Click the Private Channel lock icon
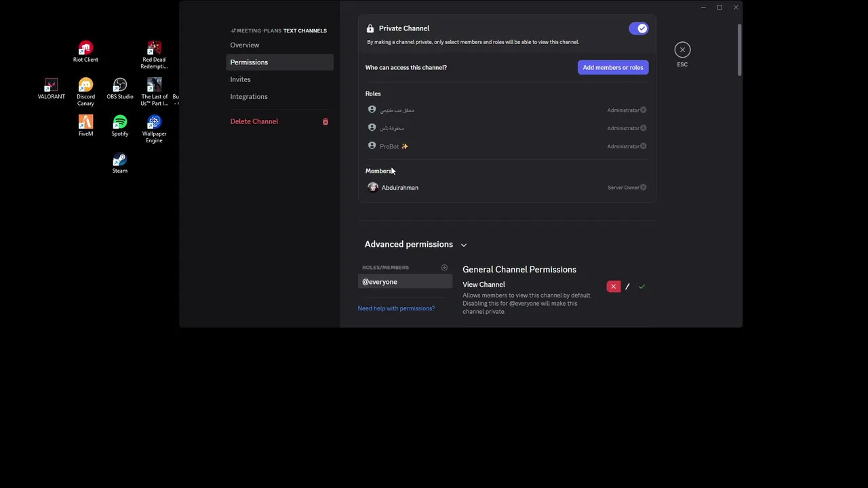The width and height of the screenshot is (868, 488). click(x=370, y=28)
